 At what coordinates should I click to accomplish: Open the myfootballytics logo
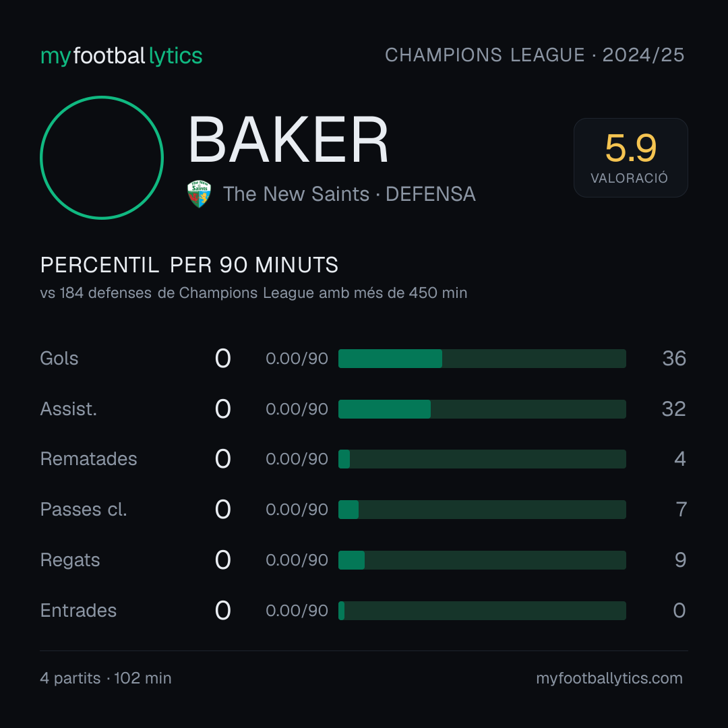coord(121,56)
